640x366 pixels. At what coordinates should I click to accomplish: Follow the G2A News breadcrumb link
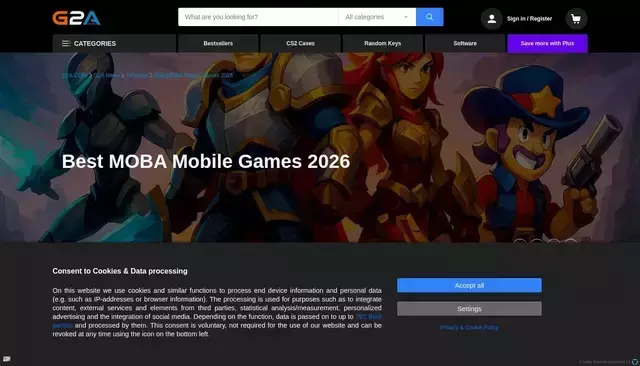[107, 75]
